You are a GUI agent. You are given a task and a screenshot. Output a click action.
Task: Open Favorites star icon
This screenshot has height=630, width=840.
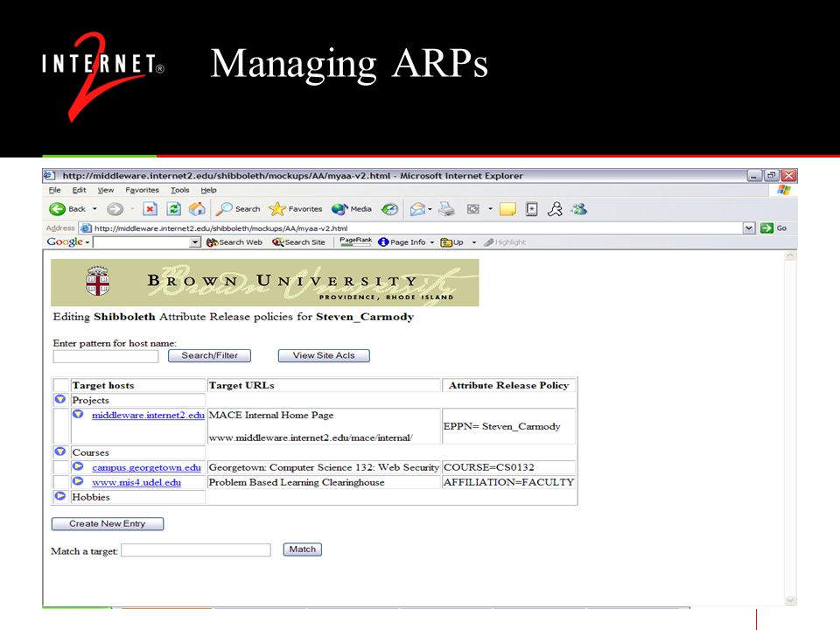coord(277,209)
